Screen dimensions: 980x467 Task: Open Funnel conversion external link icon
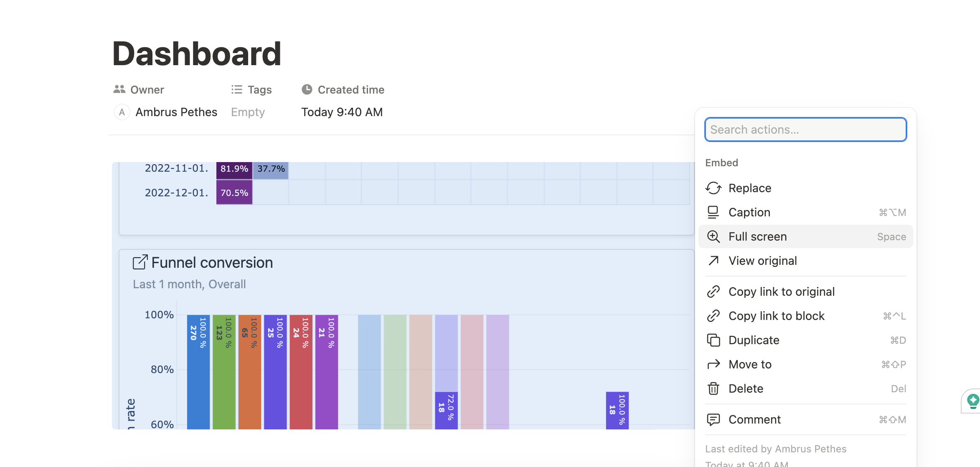click(140, 262)
